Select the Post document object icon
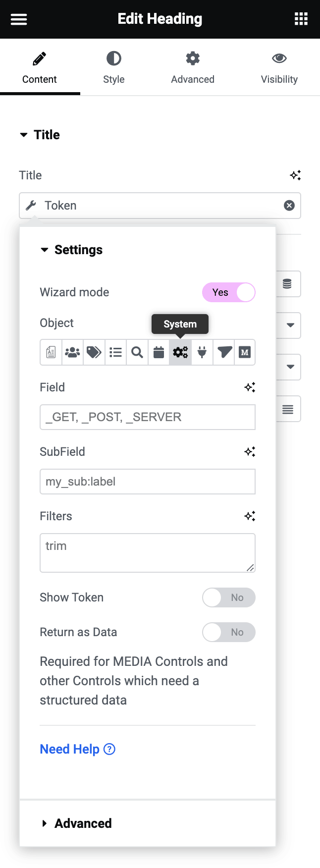This screenshot has height=868, width=320. pos(51,352)
